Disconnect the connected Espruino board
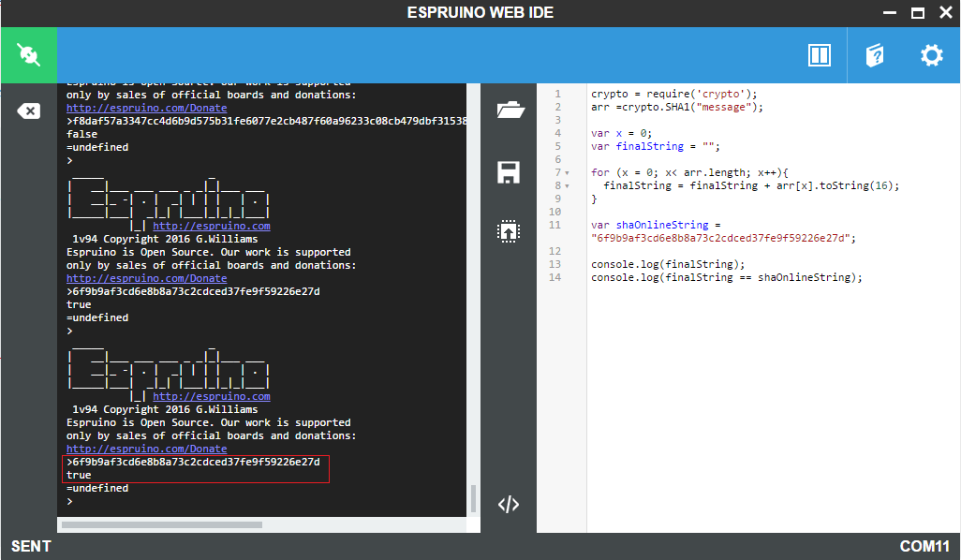The image size is (961, 560). click(28, 54)
